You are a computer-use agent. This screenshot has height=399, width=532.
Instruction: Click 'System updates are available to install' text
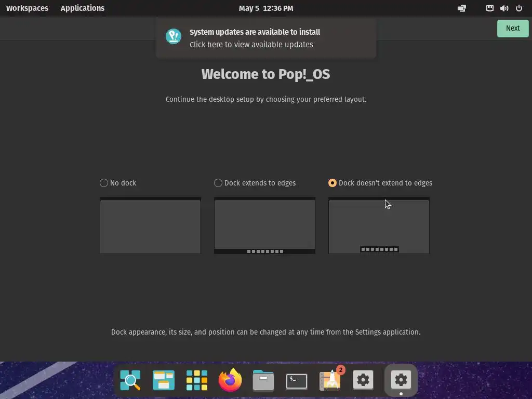tap(255, 32)
